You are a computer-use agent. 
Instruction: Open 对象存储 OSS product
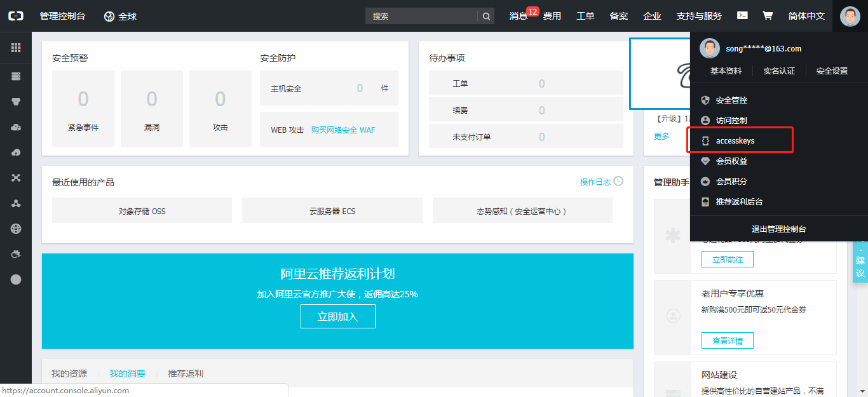[142, 210]
